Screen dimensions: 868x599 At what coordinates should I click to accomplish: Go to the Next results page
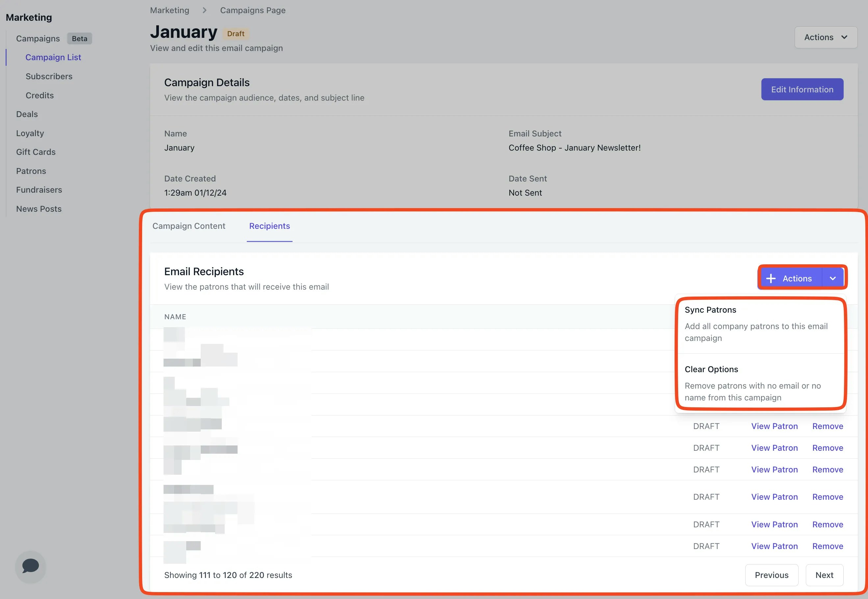[824, 575]
